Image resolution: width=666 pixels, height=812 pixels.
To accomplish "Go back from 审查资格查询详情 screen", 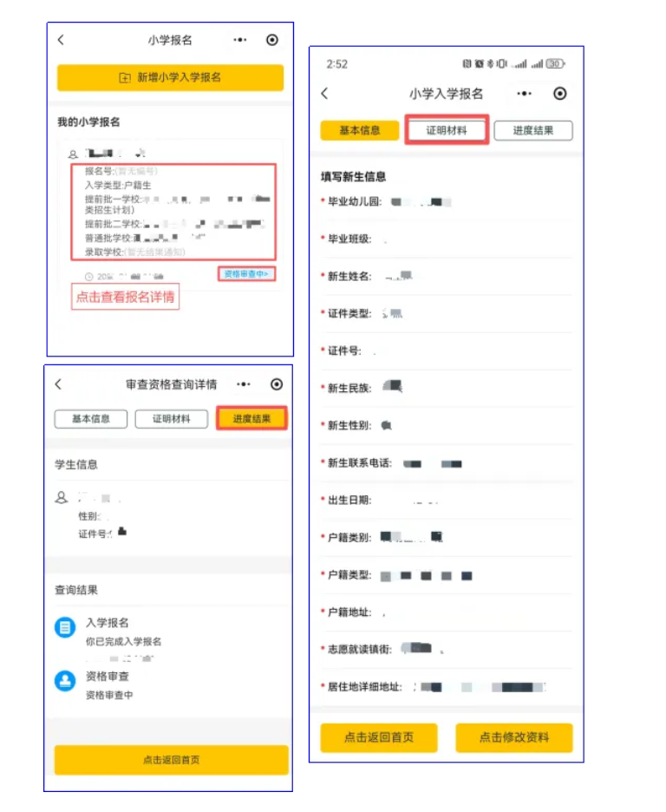I will point(58,384).
